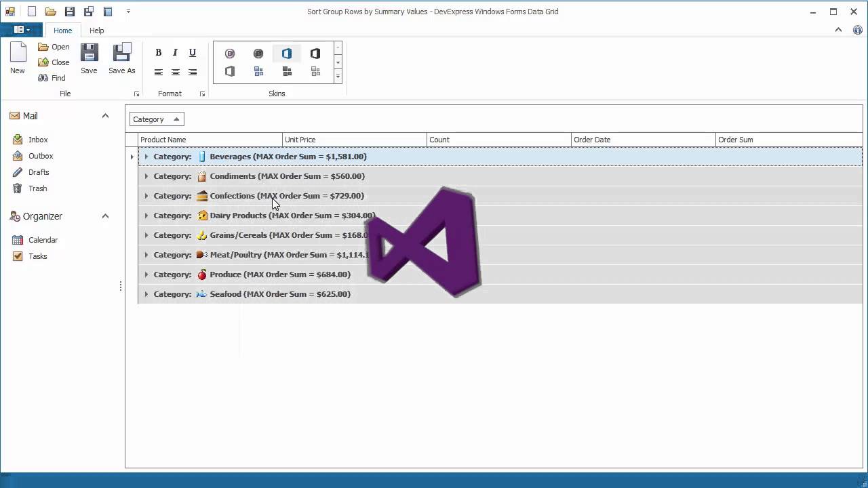Screen dimensions: 868x488
Task: Open the Format group dialog launcher
Action: click(x=202, y=94)
